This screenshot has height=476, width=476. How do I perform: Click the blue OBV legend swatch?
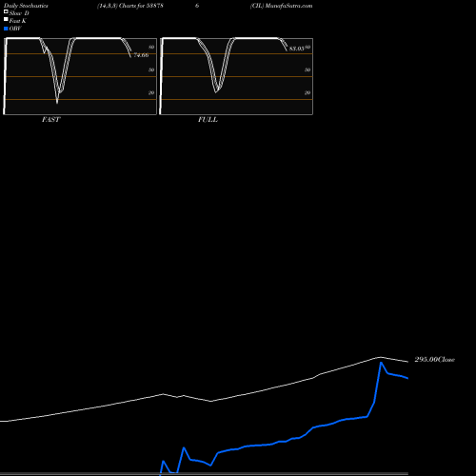coord(6,29)
